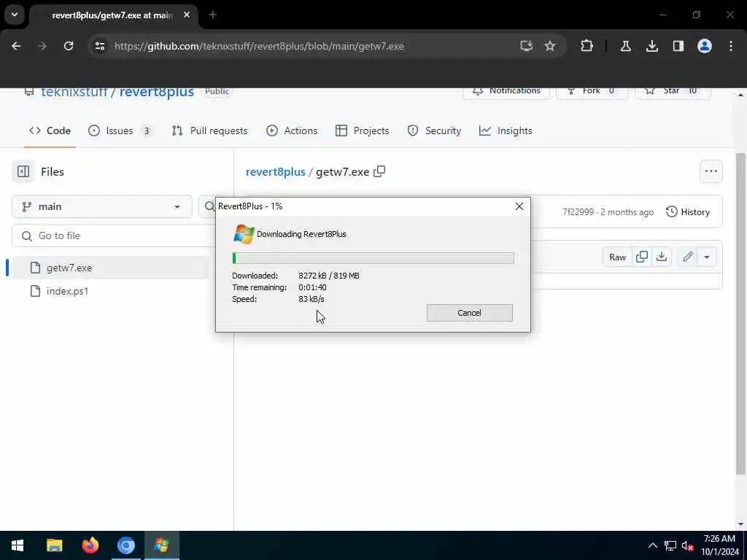Open browser downloads icon
The height and width of the screenshot is (560, 747).
[x=652, y=46]
